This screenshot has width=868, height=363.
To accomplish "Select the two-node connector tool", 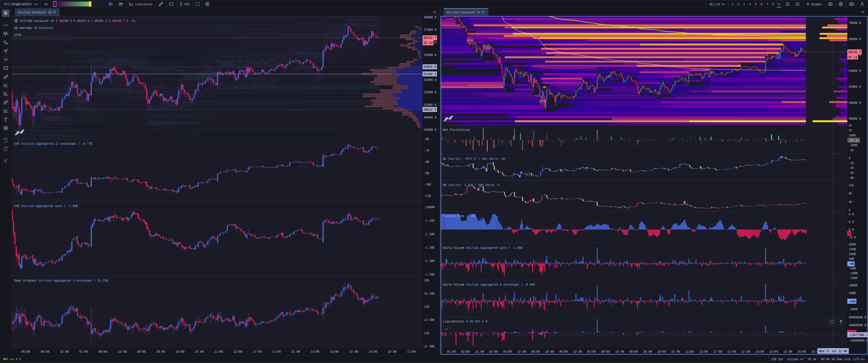I will click(x=6, y=42).
